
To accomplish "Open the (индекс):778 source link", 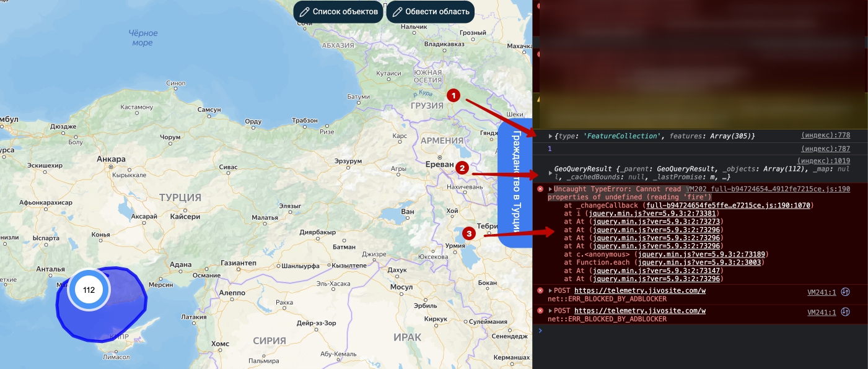I will [825, 135].
